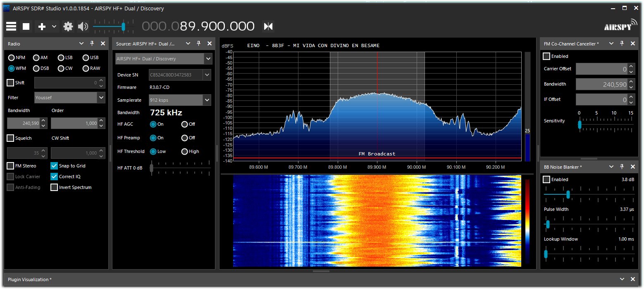
Task: Close the BB Noise Blanker panel
Action: pos(632,167)
